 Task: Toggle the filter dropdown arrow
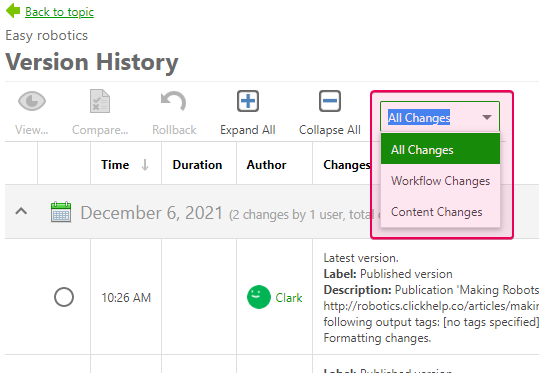[486, 117]
